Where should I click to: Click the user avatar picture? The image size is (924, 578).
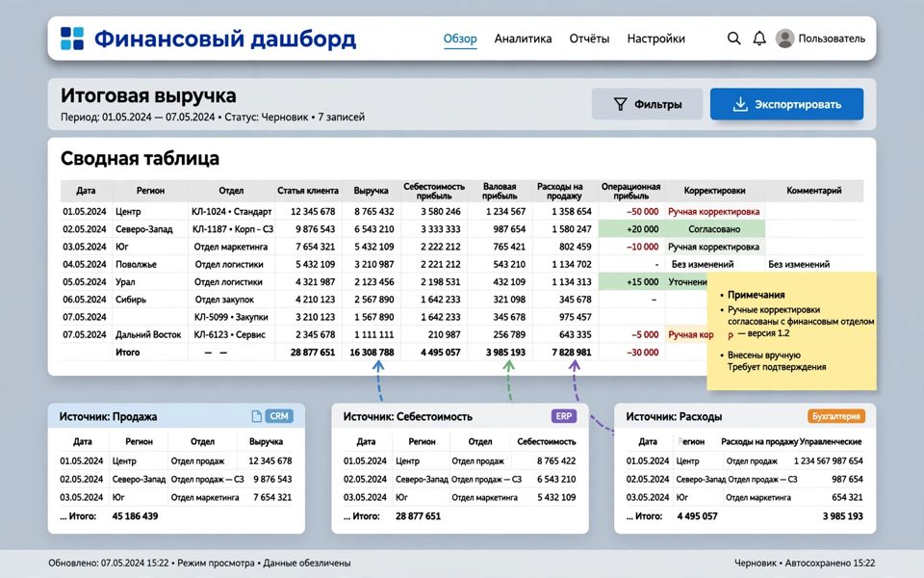click(784, 39)
